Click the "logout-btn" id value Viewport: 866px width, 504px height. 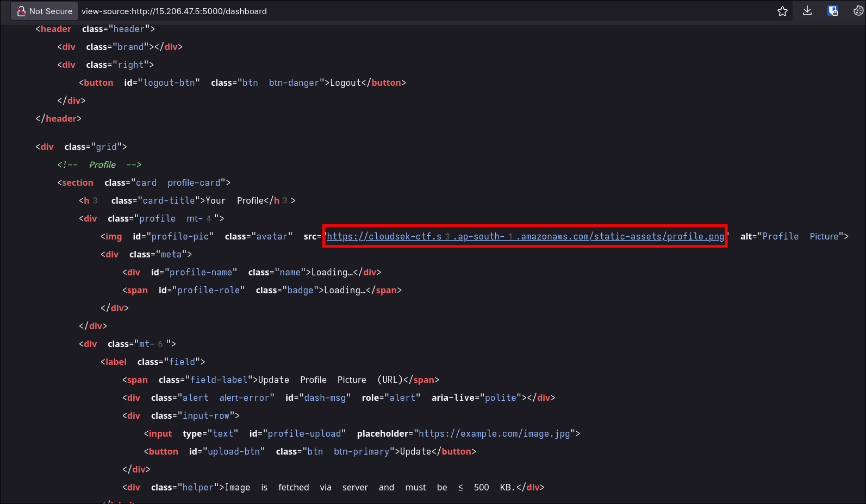coord(169,83)
